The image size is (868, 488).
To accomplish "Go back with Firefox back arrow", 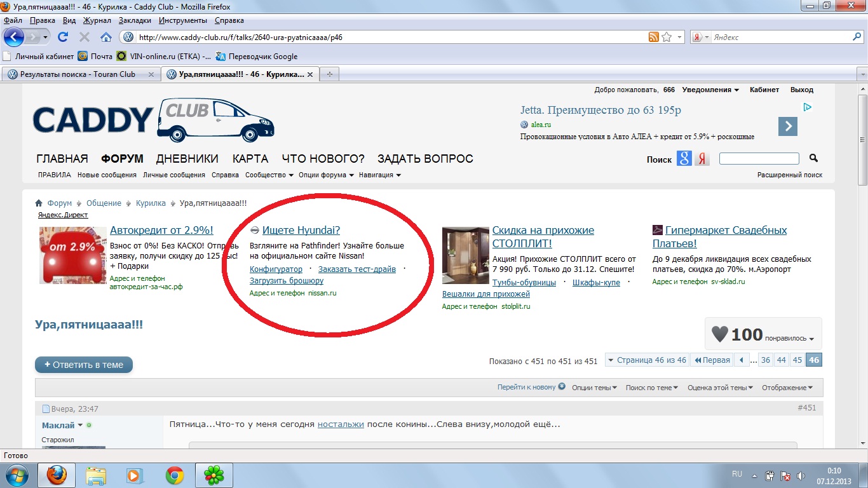I will pos(14,37).
